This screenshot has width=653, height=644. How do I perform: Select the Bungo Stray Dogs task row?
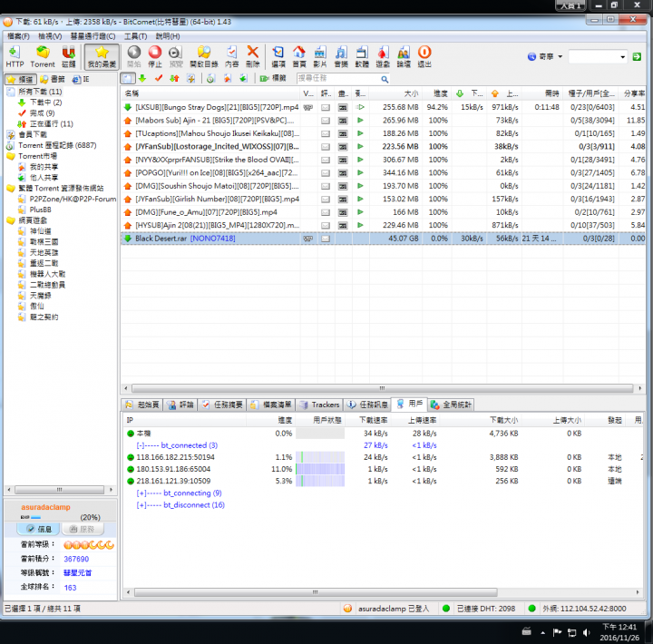pos(383,107)
